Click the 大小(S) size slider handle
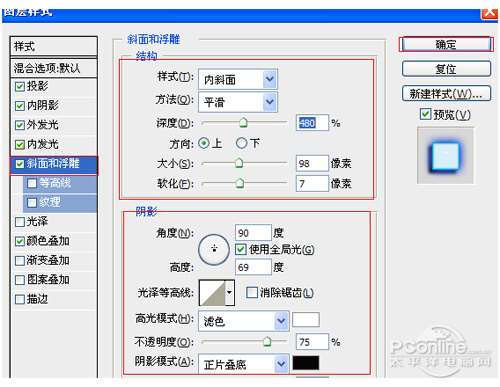The image size is (500, 387). [x=239, y=163]
